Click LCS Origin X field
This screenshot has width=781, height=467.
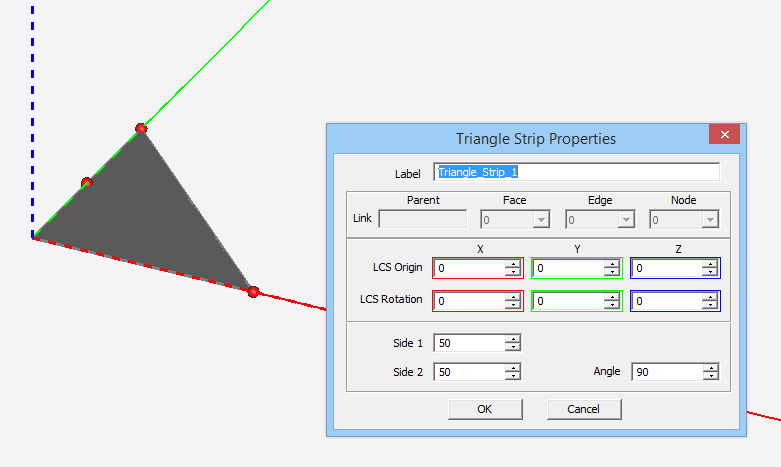pyautogui.click(x=470, y=268)
